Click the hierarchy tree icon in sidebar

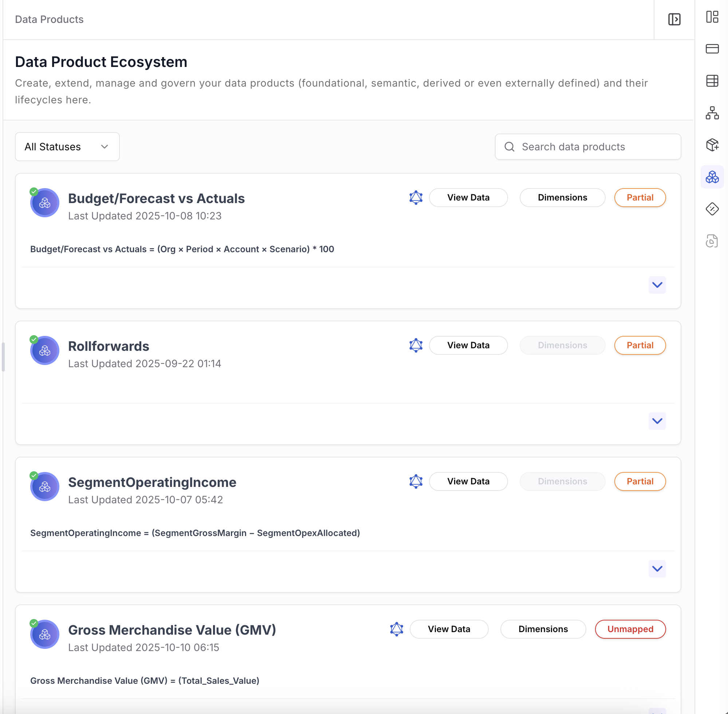coord(712,113)
